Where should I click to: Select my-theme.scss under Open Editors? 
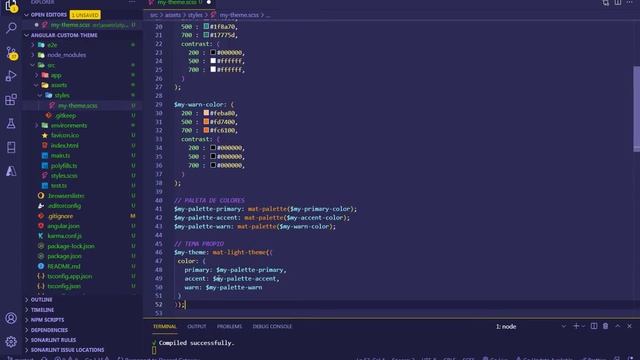pyautogui.click(x=82, y=25)
